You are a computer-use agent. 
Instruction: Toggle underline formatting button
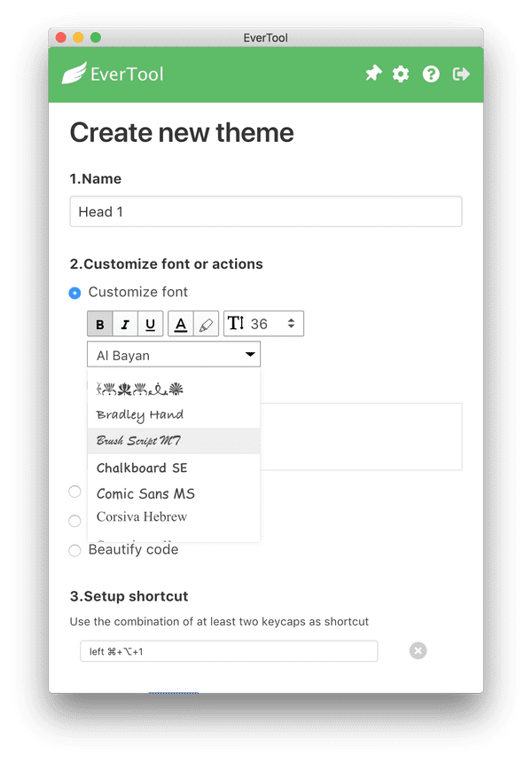[x=150, y=325]
